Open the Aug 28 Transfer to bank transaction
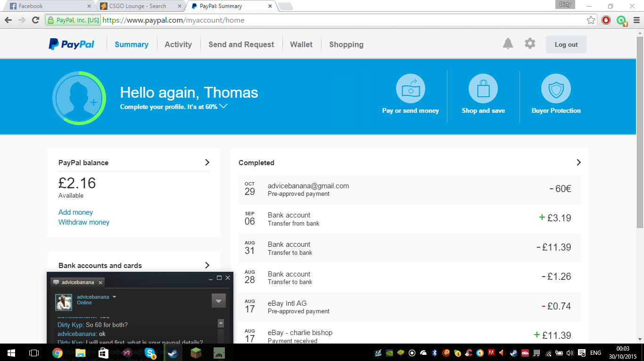 pyautogui.click(x=410, y=277)
